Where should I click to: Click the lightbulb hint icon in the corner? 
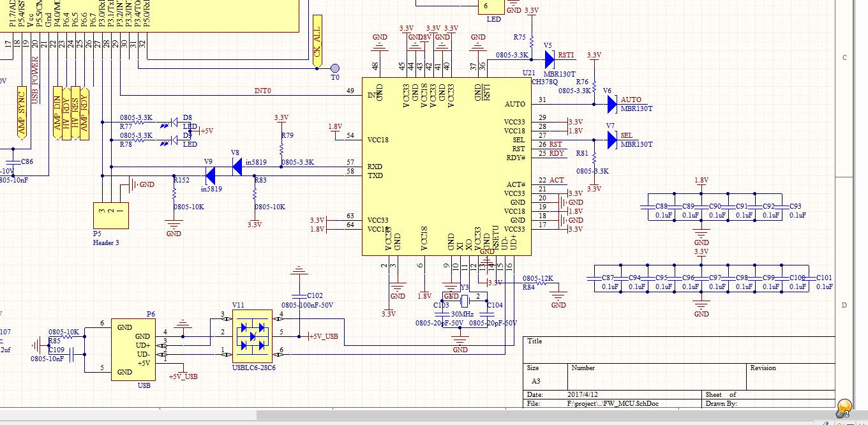point(844,407)
